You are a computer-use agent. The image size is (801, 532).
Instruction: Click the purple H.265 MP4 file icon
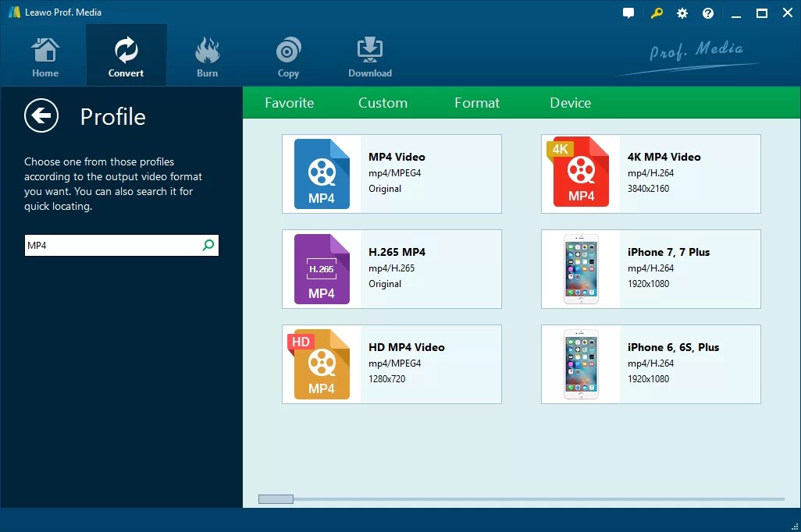click(322, 269)
